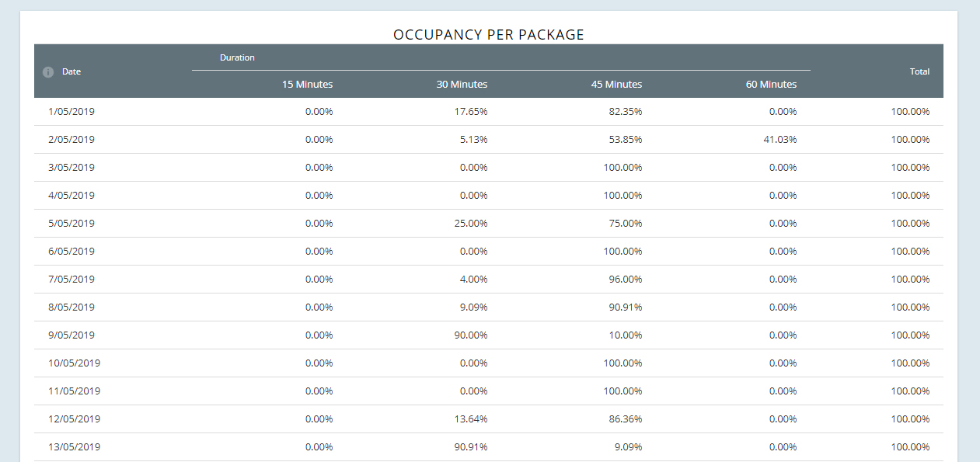The height and width of the screenshot is (462, 980).
Task: Click the 4.00% value for 7/05/2019
Action: pyautogui.click(x=474, y=280)
